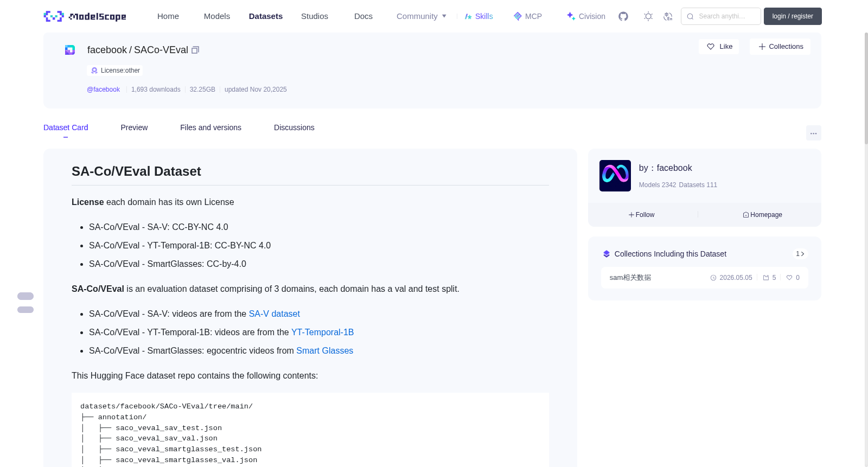Click the facebook Meta logo thumbnail
Viewport: 868px width, 467px height.
click(615, 176)
